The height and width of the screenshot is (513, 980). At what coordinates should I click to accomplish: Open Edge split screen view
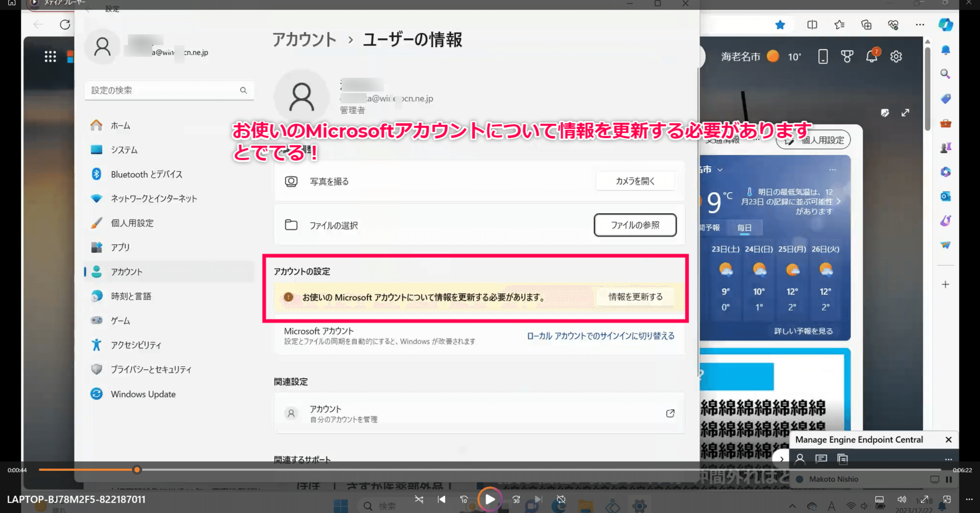pos(812,25)
